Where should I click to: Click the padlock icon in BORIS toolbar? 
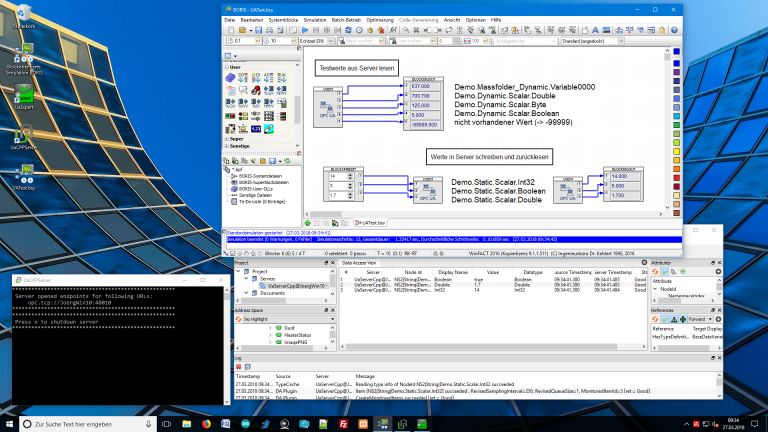pos(662,30)
